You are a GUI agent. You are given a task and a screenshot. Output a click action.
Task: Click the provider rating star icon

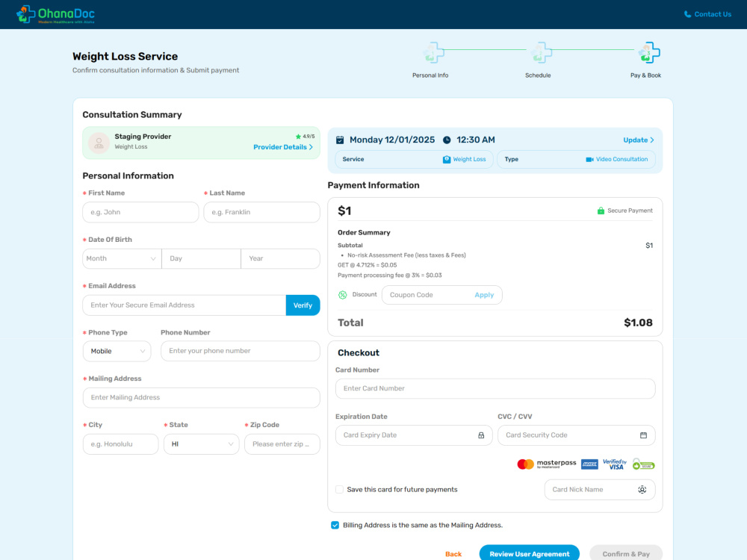(x=298, y=137)
